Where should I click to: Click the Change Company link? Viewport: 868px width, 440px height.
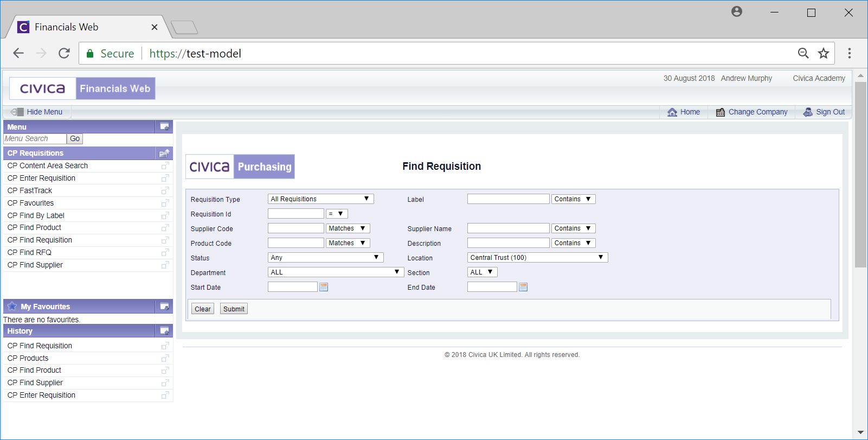click(x=758, y=112)
